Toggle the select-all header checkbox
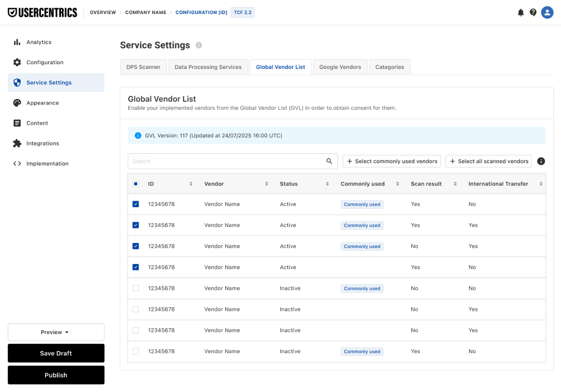The width and height of the screenshot is (561, 392). coord(136,184)
